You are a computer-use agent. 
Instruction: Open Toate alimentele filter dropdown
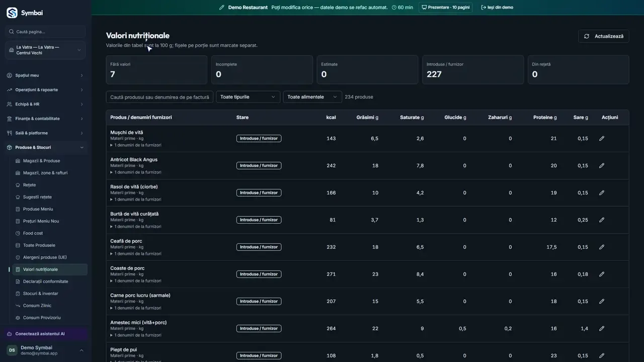point(312,97)
